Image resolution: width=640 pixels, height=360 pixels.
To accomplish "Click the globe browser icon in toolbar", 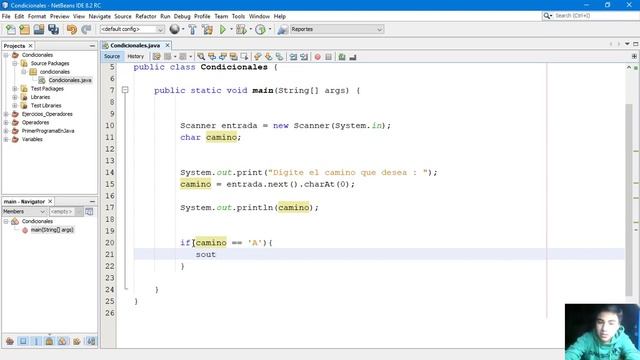I will (175, 29).
